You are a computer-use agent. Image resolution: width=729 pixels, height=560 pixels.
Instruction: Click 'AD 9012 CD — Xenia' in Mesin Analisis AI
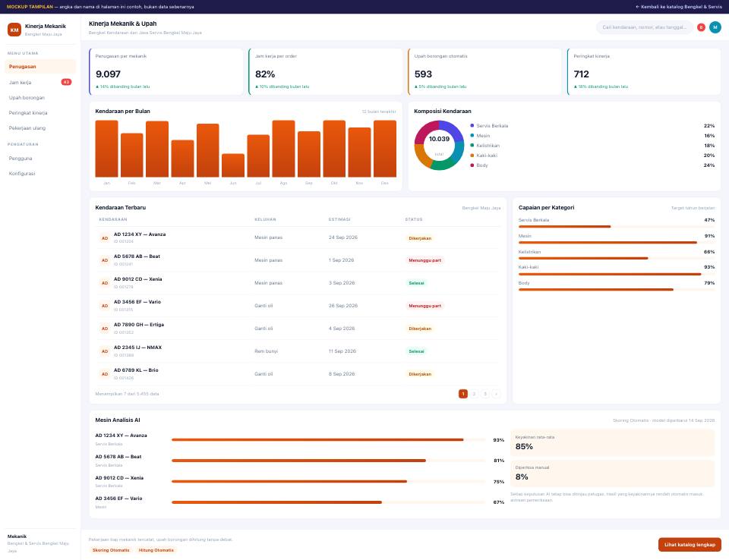click(119, 478)
